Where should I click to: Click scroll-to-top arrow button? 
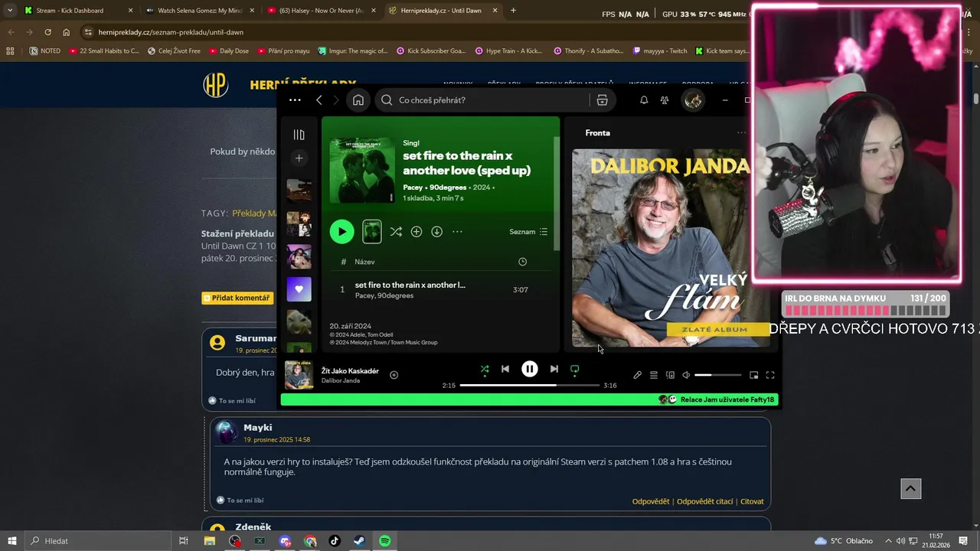coord(910,488)
